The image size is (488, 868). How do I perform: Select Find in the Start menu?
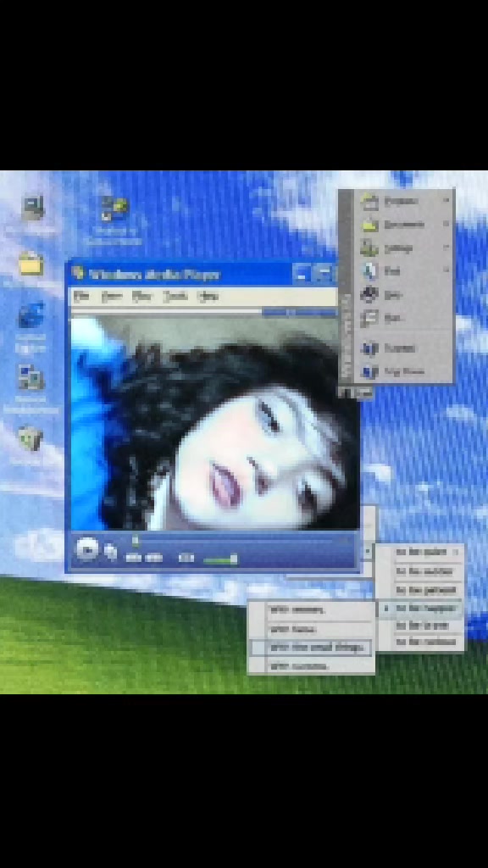click(403, 271)
